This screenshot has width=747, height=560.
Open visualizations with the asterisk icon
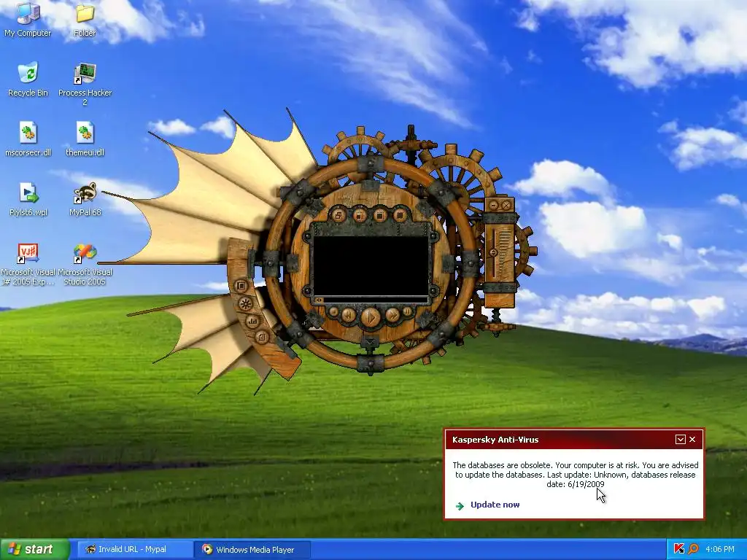pyautogui.click(x=245, y=304)
